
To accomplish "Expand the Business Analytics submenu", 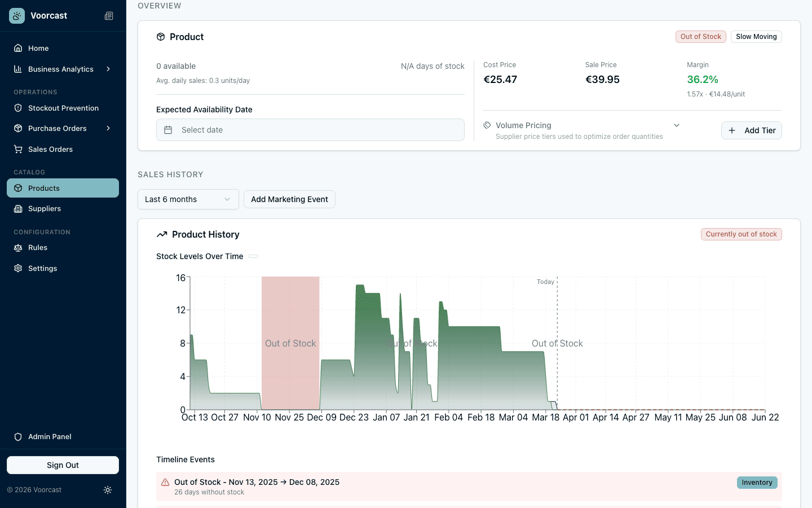I will [x=108, y=69].
